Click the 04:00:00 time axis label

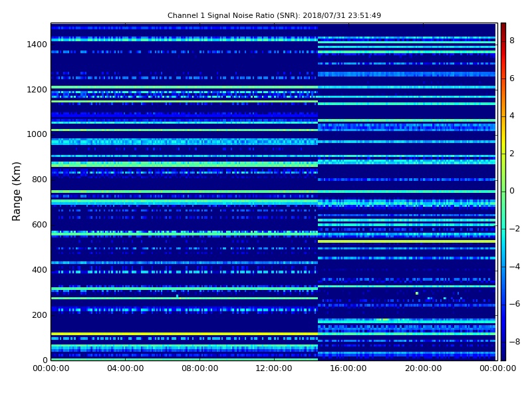tap(125, 368)
